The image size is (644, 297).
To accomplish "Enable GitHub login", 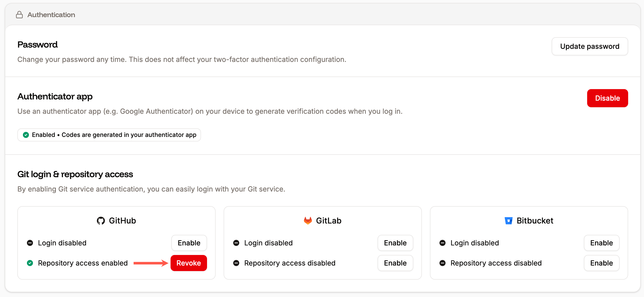I will coord(189,243).
